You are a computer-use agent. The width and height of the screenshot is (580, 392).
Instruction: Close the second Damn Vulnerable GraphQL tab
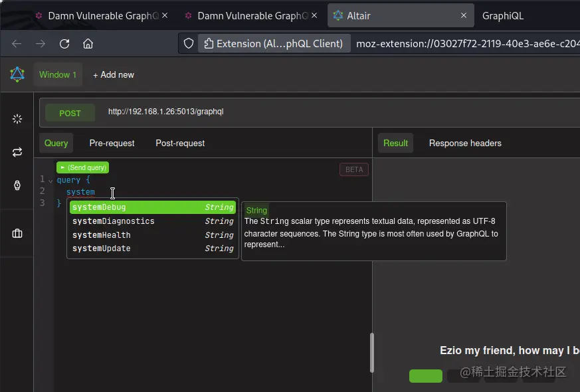coord(314,15)
